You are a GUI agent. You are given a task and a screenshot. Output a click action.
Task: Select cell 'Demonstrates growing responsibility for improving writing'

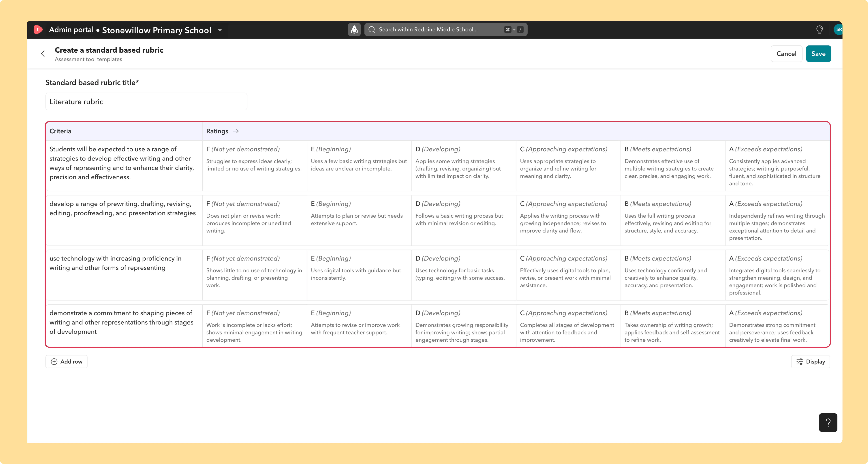464,325
